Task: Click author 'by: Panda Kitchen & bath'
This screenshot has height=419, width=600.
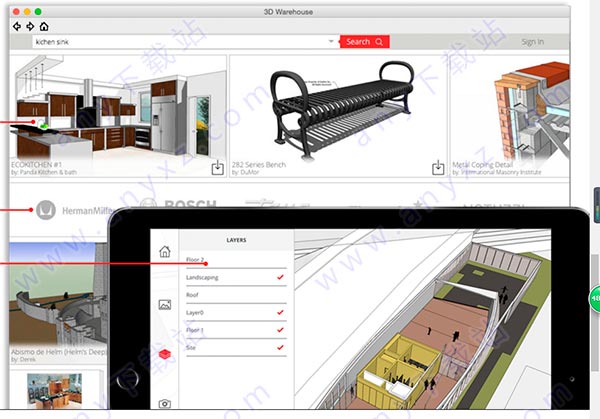Action: pyautogui.click(x=44, y=173)
